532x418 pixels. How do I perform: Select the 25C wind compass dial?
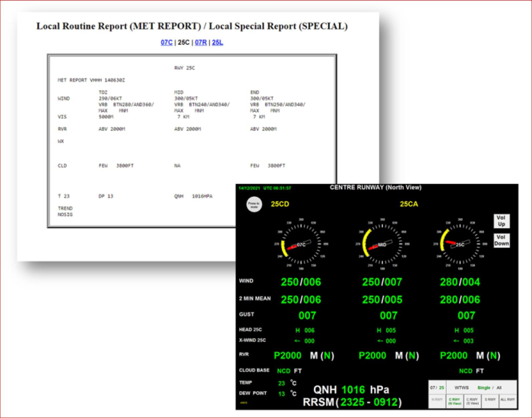coord(460,244)
